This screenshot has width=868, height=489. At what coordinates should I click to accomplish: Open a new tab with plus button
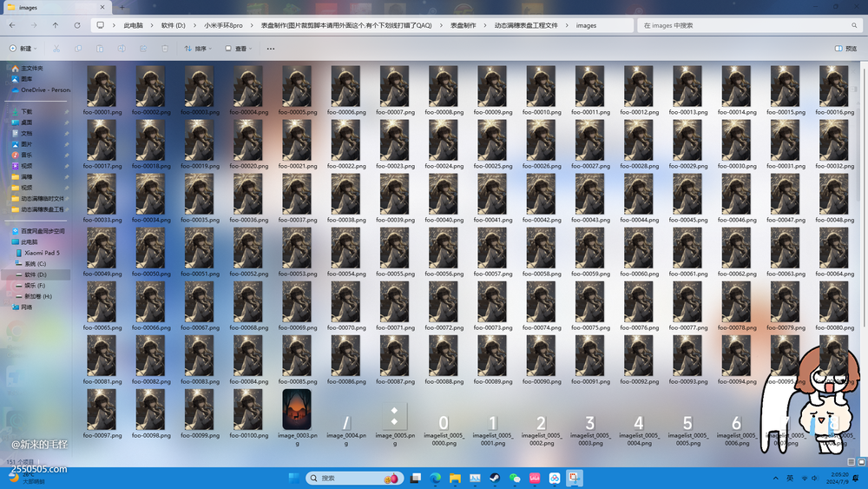[122, 7]
